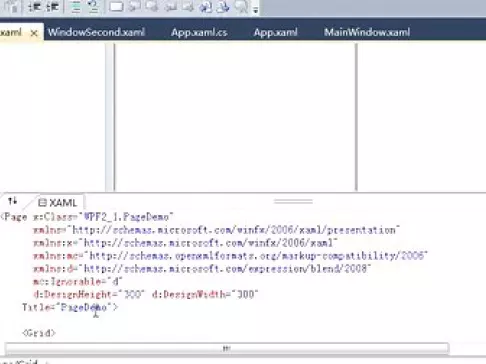
Task: Switch to the MainWindow.xaml tab
Action: click(x=367, y=32)
